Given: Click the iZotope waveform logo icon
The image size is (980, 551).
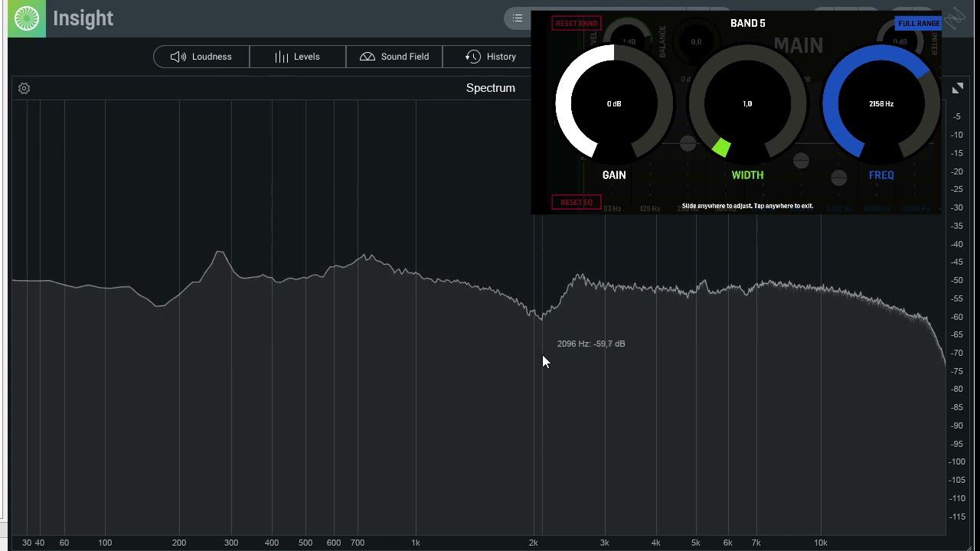Looking at the screenshot, I should 955,18.
